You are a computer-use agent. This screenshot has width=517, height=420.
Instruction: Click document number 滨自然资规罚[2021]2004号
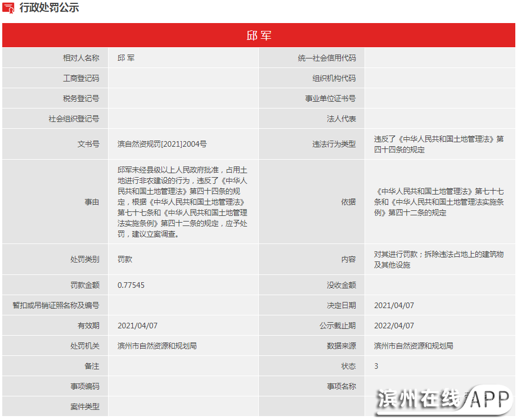[162, 144]
